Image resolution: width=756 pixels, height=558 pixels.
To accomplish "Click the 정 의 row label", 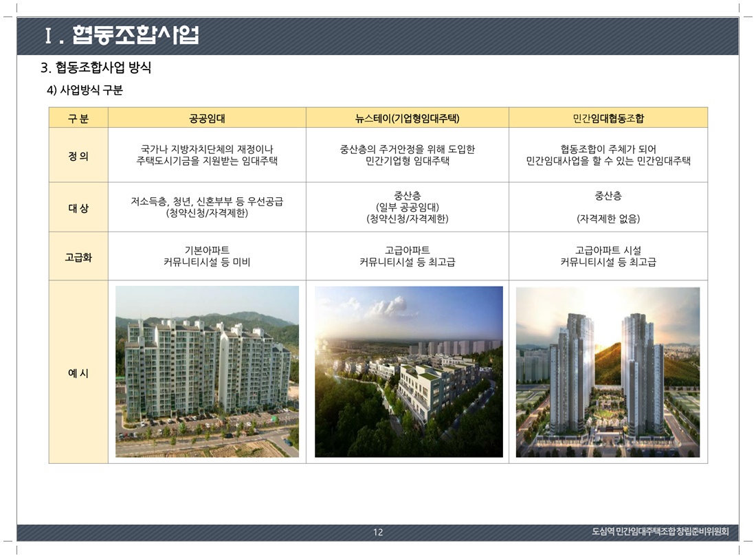I will [78, 155].
